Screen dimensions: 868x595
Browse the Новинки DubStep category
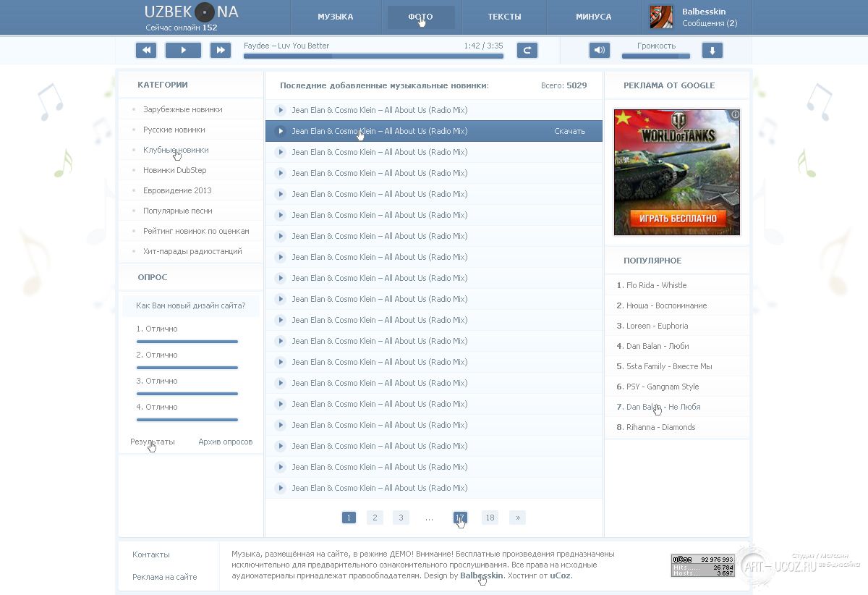pyautogui.click(x=175, y=170)
